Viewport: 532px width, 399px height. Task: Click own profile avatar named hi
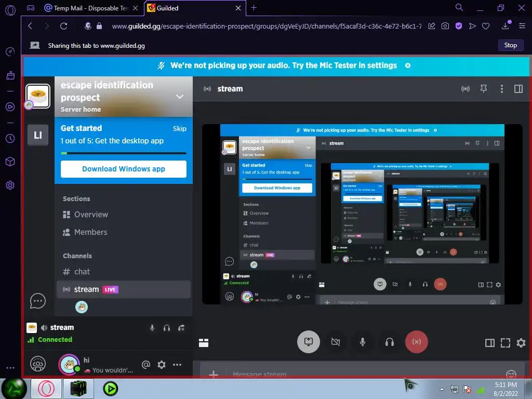pos(69,365)
